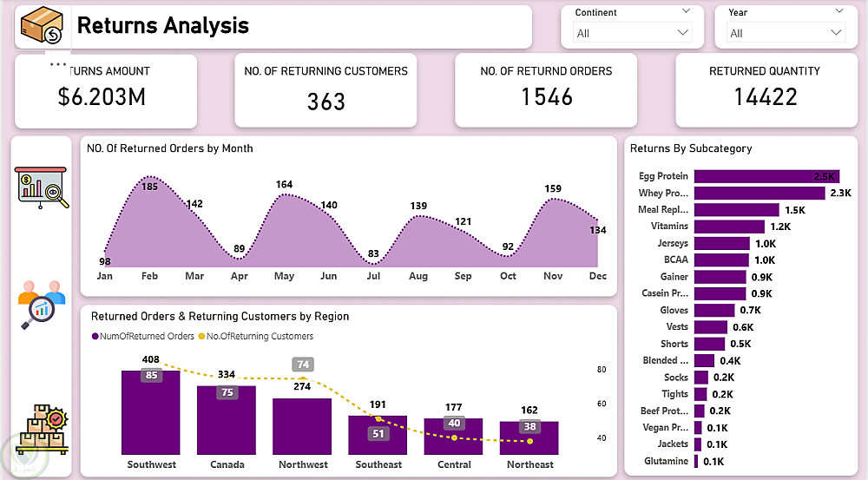Select the BCAA bar in subcategory chart
Screen dimensions: 868x480
pyautogui.click(x=721, y=260)
